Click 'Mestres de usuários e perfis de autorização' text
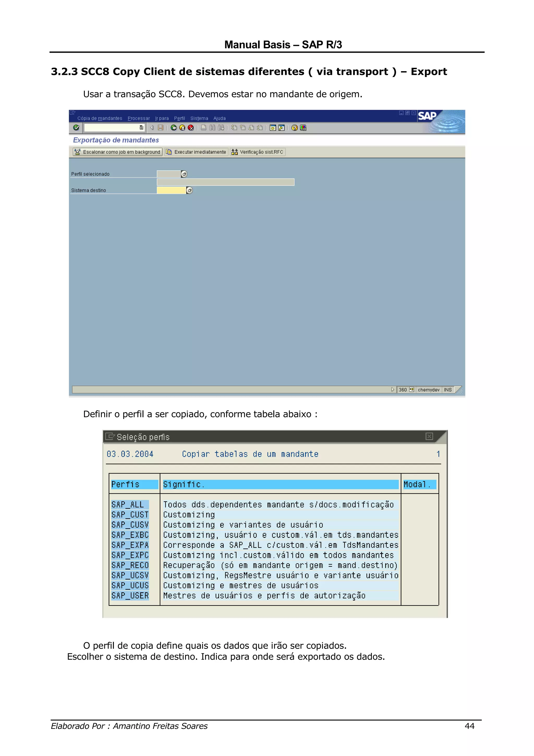The height and width of the screenshot is (756, 534). 264,596
